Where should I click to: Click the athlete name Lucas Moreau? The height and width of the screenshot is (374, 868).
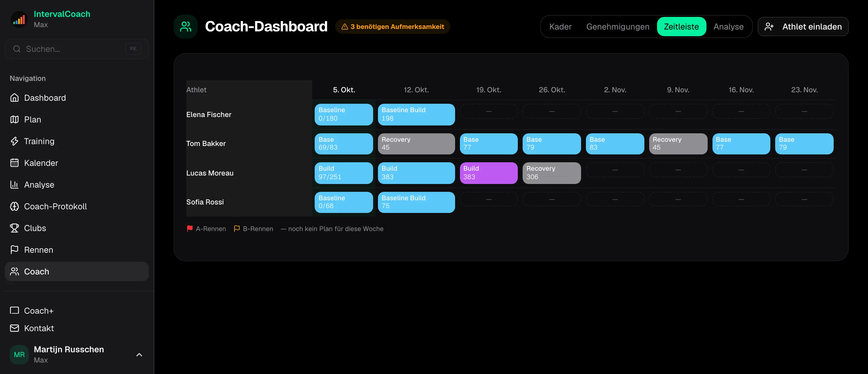[x=210, y=173]
